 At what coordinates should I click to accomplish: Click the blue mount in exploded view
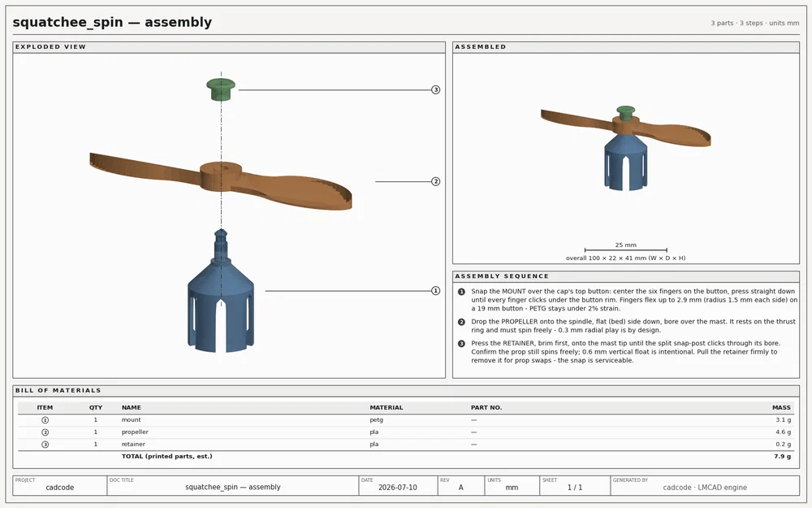(221, 291)
